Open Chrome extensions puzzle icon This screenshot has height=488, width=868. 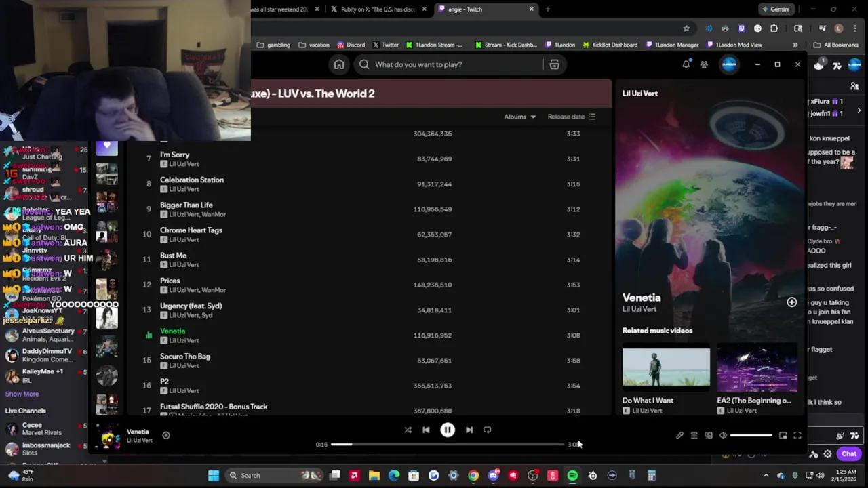click(x=774, y=28)
